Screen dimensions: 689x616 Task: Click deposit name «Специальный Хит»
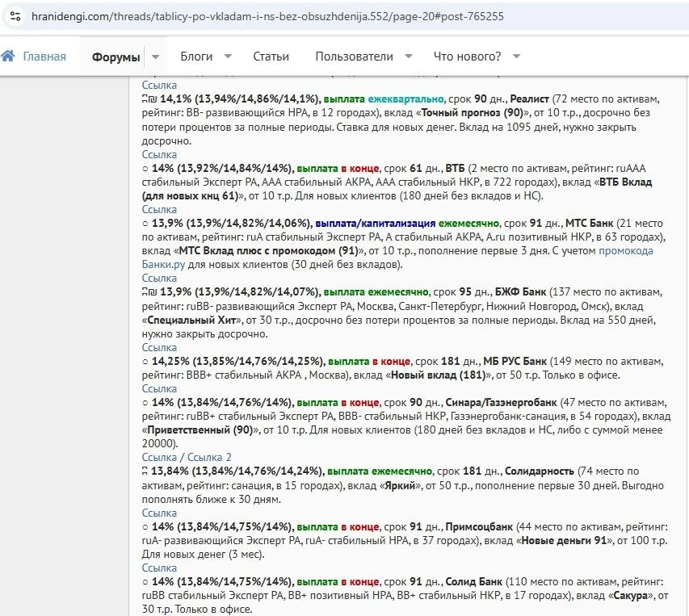(191, 320)
